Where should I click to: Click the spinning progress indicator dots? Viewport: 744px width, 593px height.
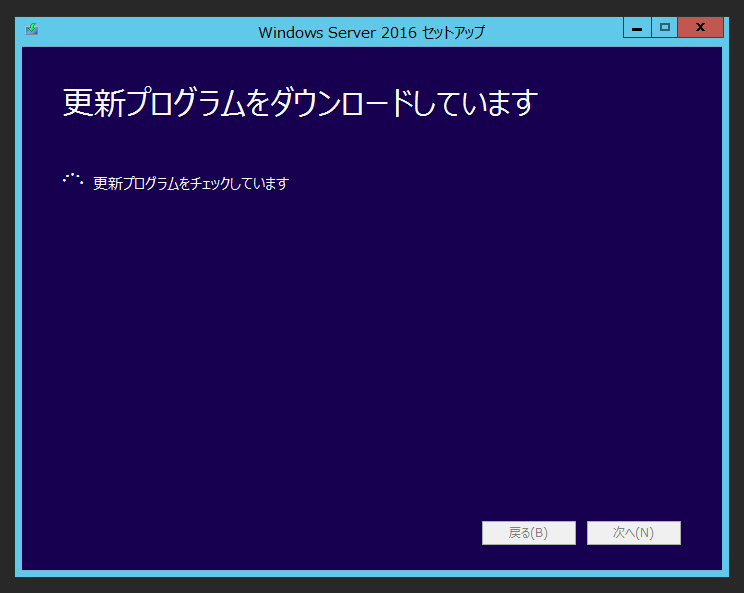(73, 179)
